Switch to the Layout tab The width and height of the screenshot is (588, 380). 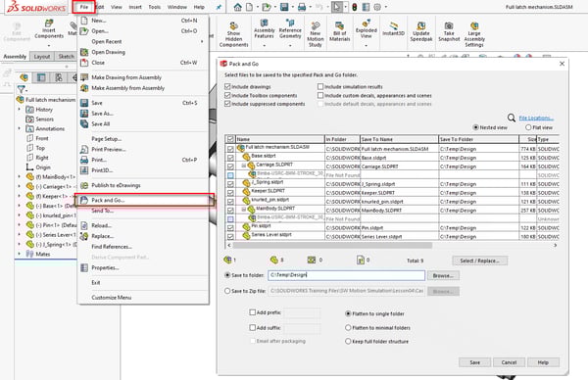coord(42,56)
